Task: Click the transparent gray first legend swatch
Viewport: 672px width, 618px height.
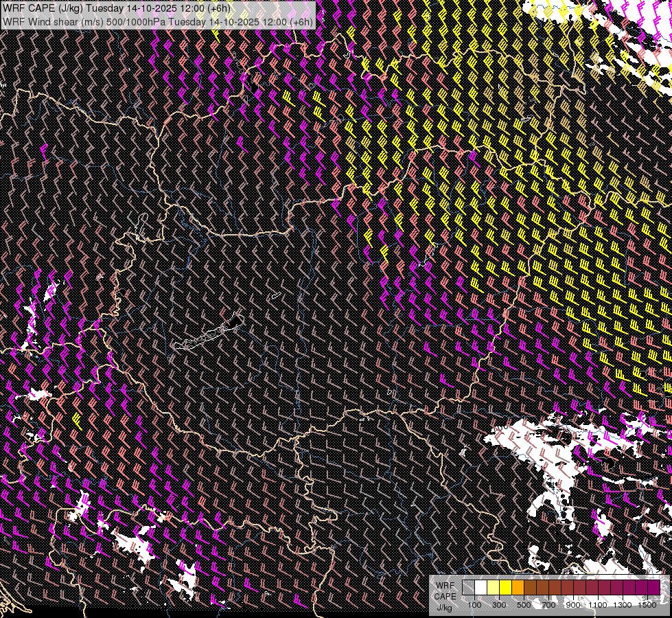Action: (x=468, y=588)
